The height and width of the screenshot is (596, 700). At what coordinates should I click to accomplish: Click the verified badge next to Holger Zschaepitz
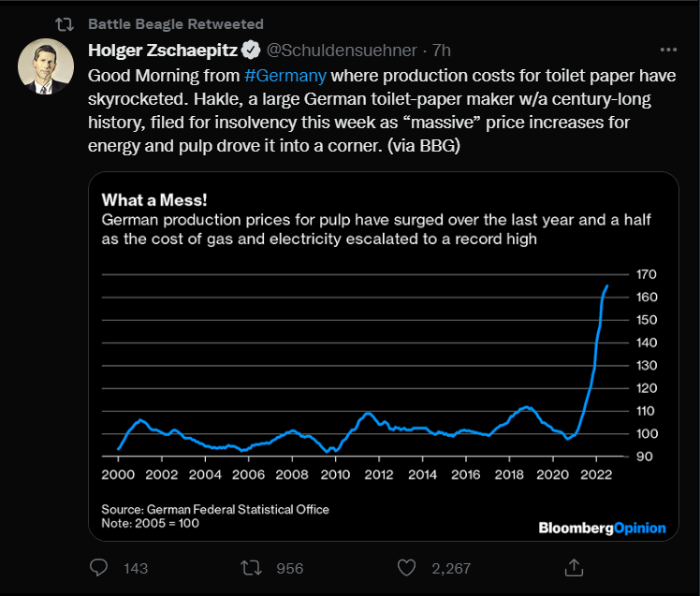(251, 50)
